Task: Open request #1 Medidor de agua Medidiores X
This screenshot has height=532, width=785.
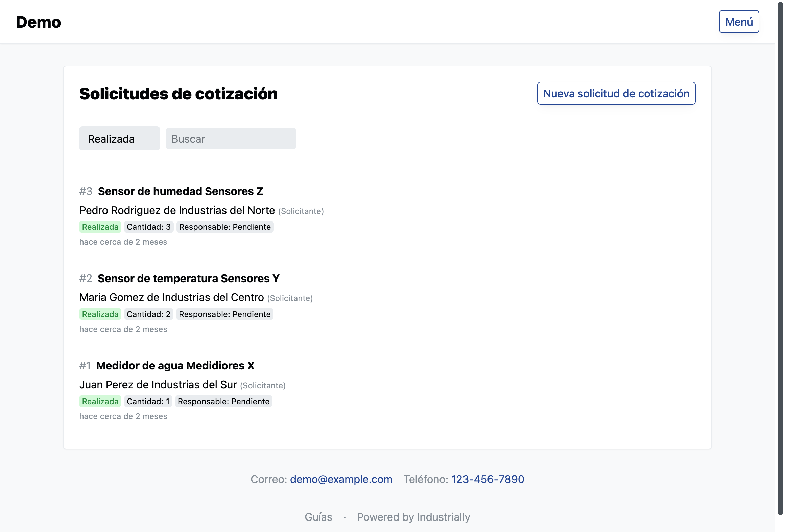Action: [175, 365]
